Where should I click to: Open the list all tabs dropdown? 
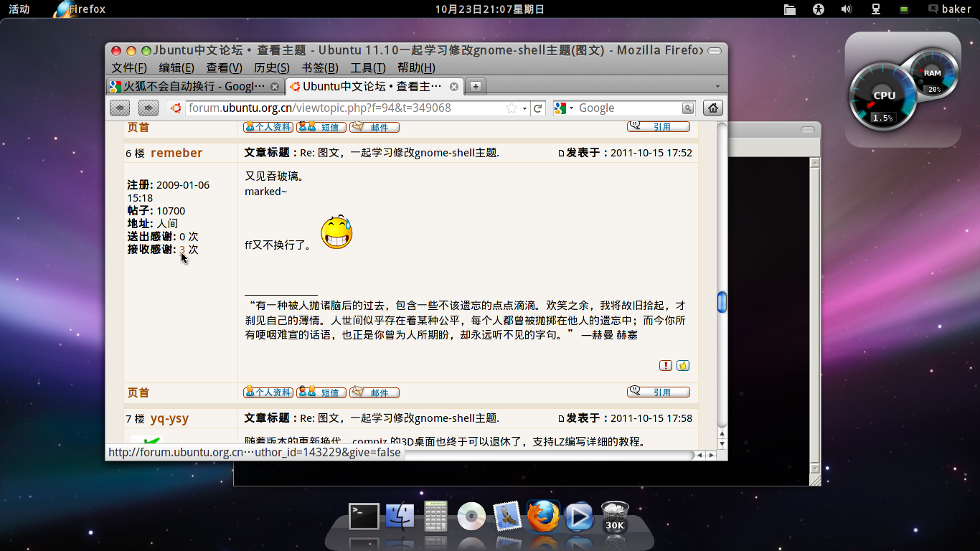coord(717,87)
